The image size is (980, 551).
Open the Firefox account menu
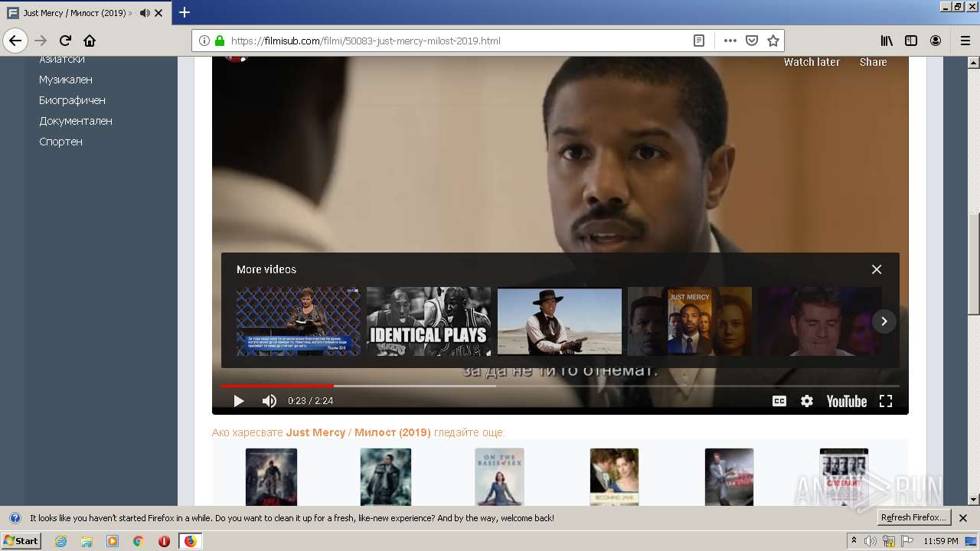(x=936, y=41)
